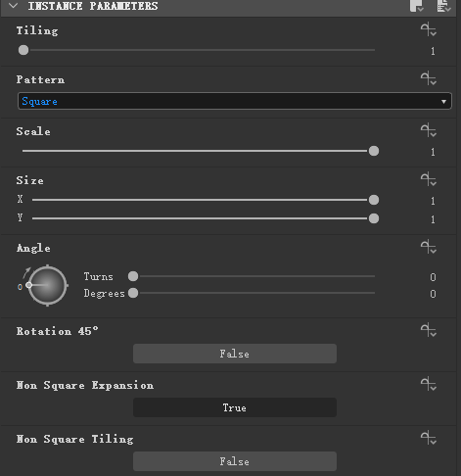Click the Size X value field

pyautogui.click(x=433, y=201)
